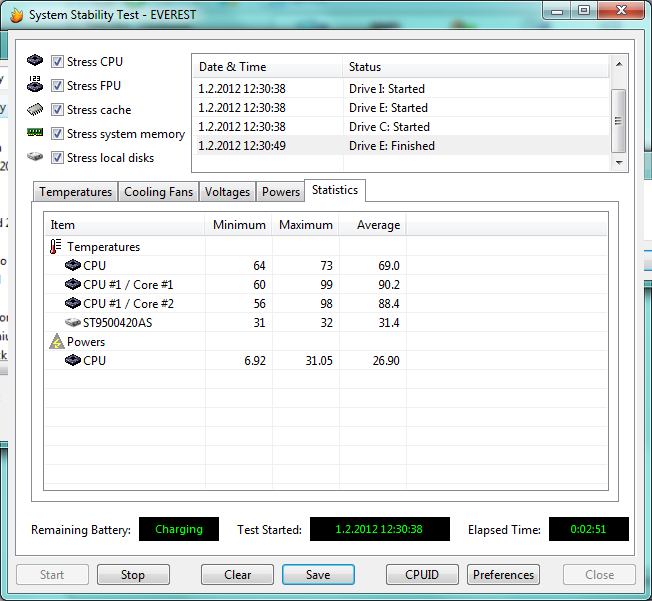Select the 'CPU #1 / Core #2' row label
This screenshot has width=652, height=601.
128,304
